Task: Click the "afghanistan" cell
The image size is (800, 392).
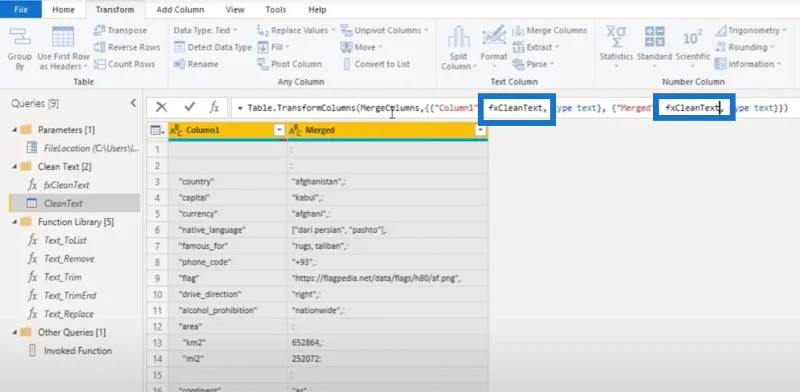Action: (387, 182)
